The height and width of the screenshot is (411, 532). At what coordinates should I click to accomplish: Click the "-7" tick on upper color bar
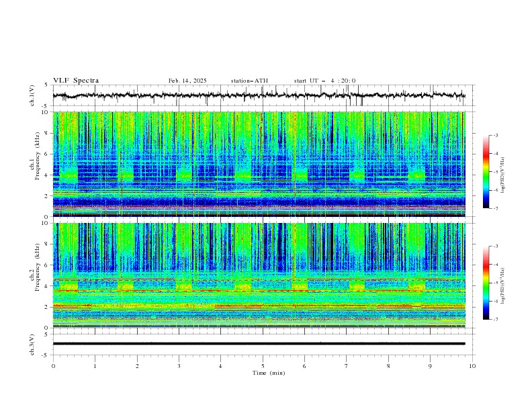pos(495,208)
